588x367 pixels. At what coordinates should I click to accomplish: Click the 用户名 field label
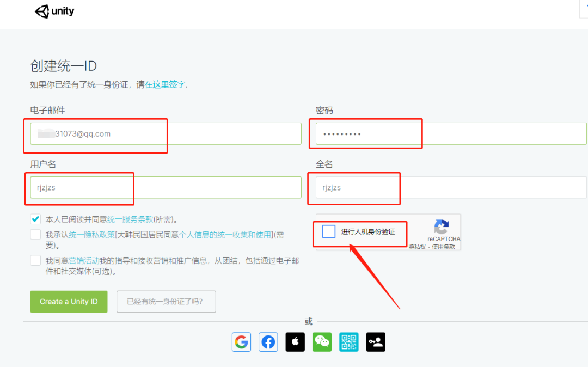click(43, 164)
